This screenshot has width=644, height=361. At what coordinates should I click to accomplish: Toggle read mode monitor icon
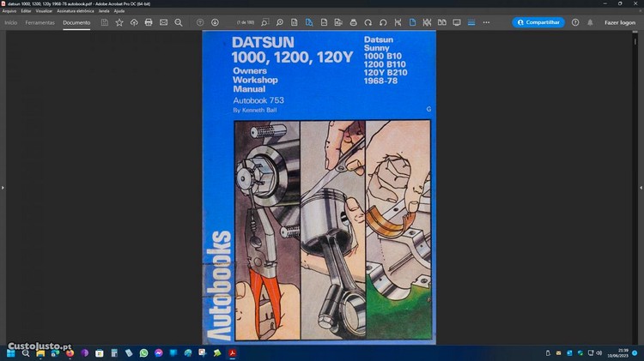457,22
